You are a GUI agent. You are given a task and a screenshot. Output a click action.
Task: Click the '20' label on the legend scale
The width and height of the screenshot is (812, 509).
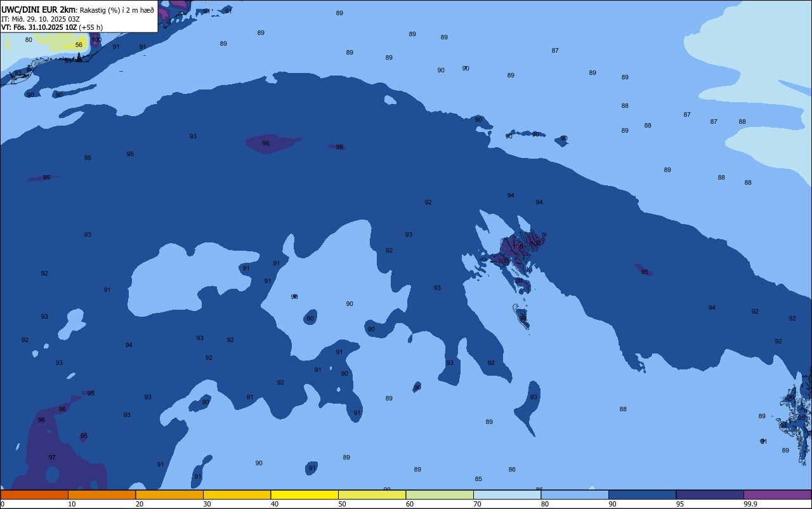pyautogui.click(x=140, y=504)
